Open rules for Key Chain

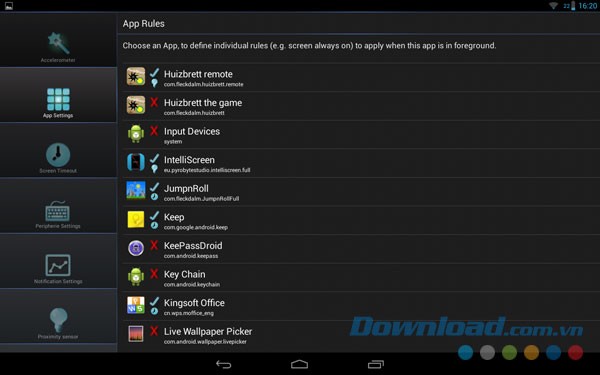pos(361,277)
